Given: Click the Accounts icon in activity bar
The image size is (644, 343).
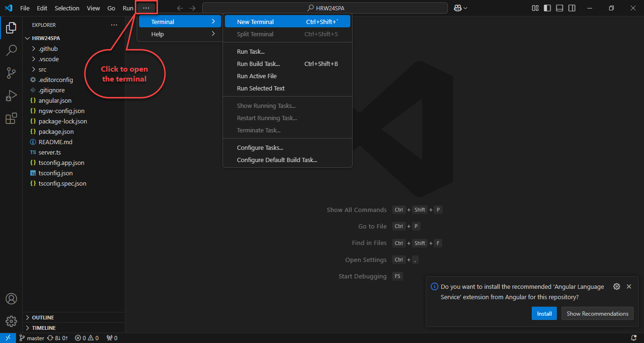Looking at the screenshot, I should (11, 299).
